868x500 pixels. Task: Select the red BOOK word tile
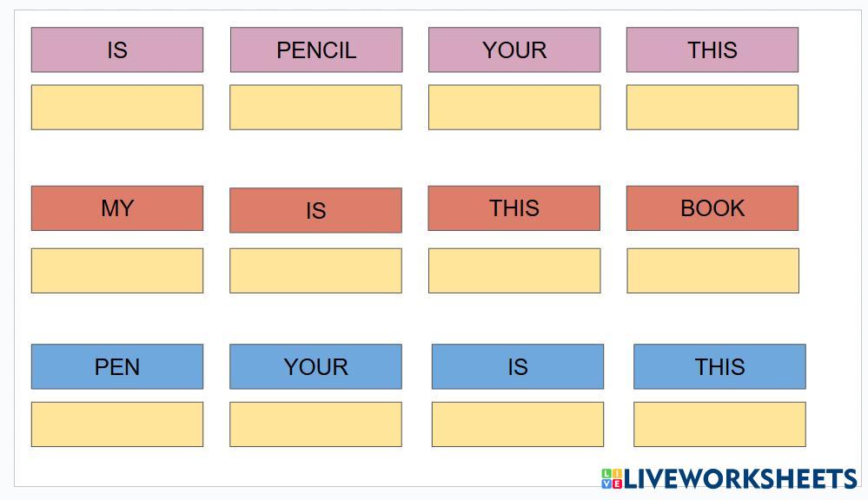coord(712,208)
